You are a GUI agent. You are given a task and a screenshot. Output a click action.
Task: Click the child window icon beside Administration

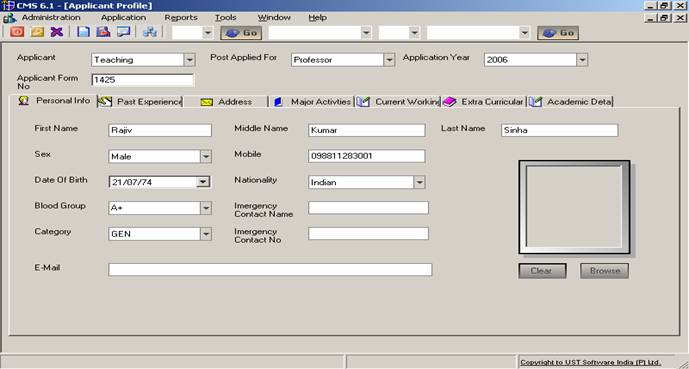click(x=10, y=18)
